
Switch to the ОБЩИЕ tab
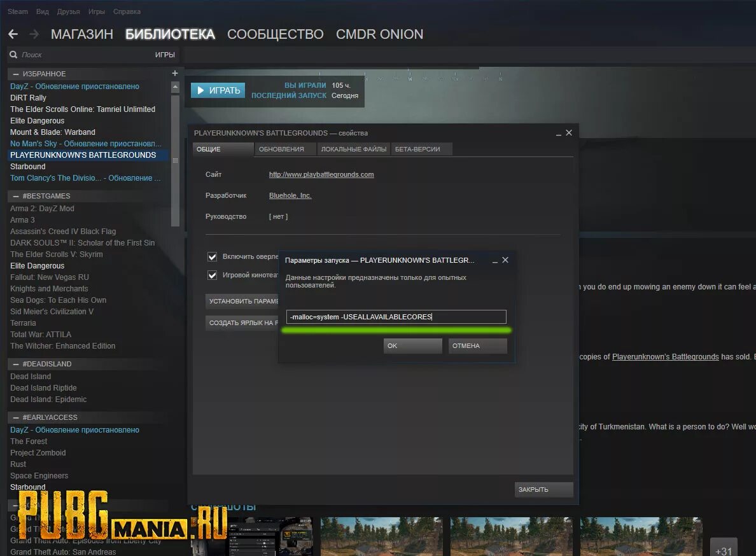tap(223, 149)
